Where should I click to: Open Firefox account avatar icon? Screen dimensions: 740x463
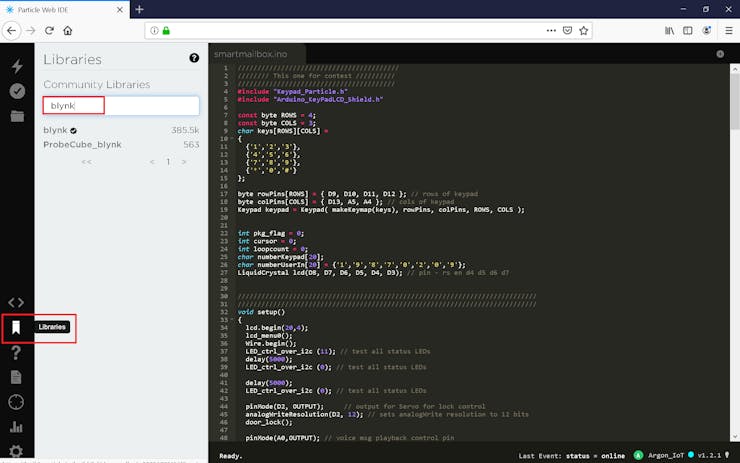[x=706, y=31]
